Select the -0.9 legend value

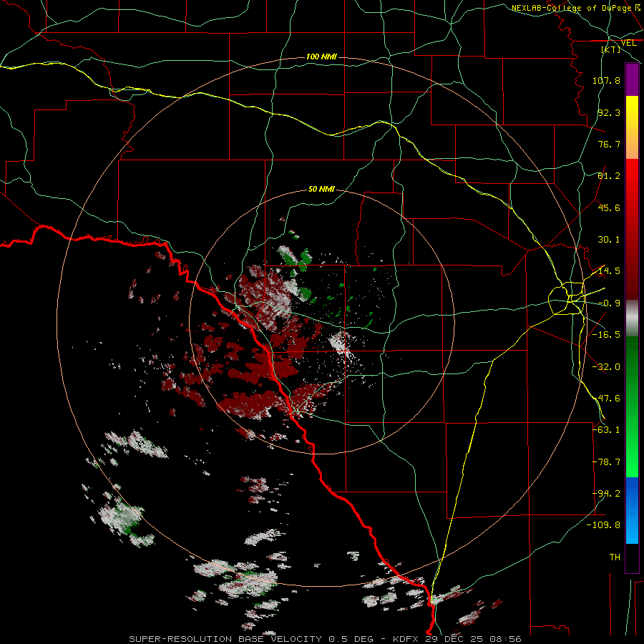point(609,303)
